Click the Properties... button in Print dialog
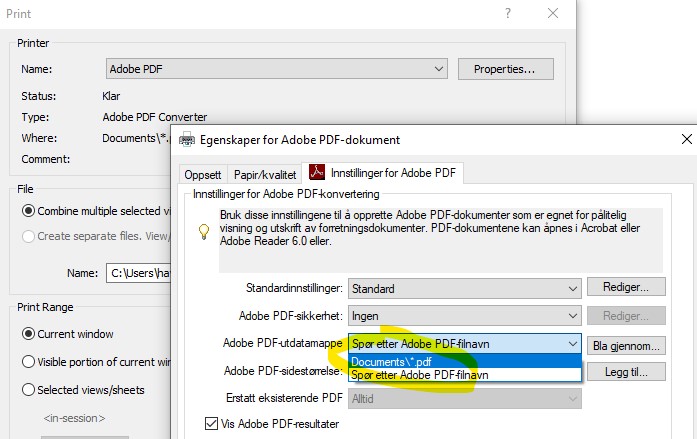The height and width of the screenshot is (439, 697). [x=505, y=69]
